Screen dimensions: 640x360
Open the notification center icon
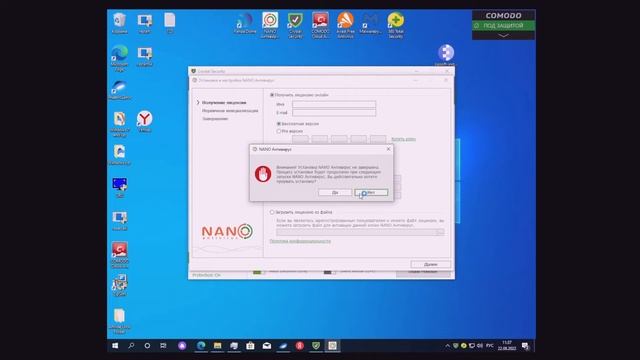coord(525,346)
